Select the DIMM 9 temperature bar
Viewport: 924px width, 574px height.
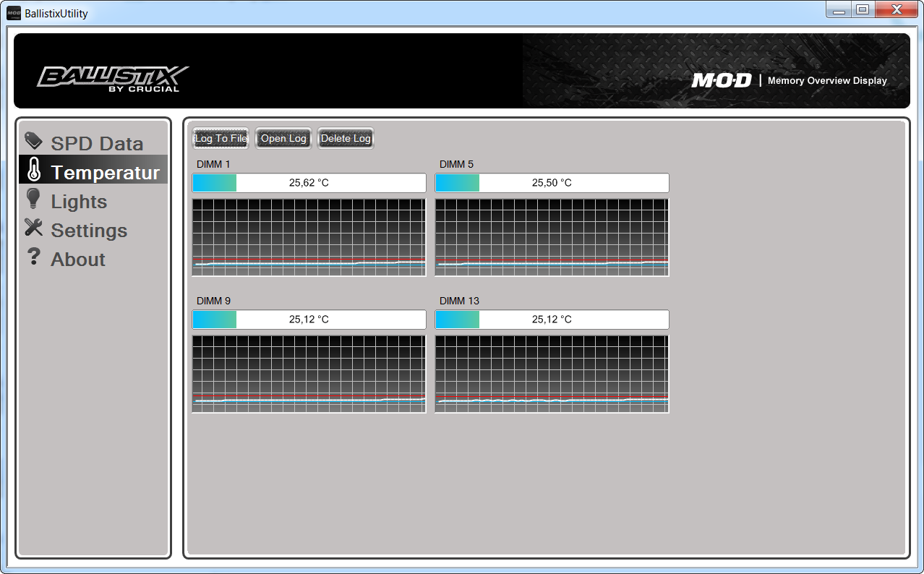point(309,320)
